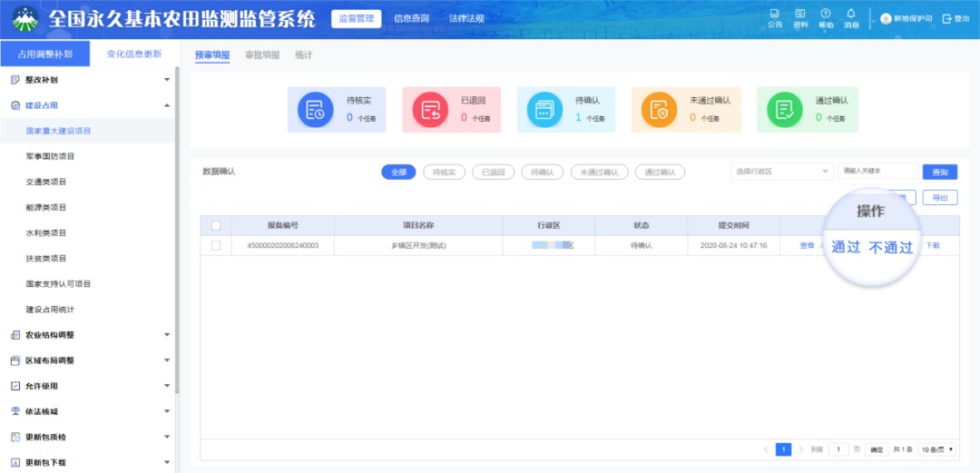Open 建设占用统计 in sidebar
The height and width of the screenshot is (473, 980).
tap(51, 310)
